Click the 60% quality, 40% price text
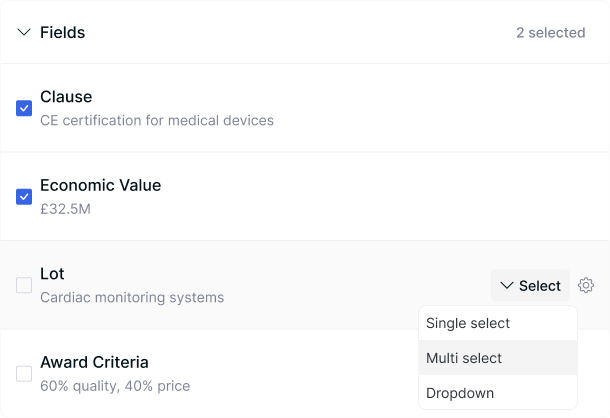The image size is (610, 418). point(115,386)
